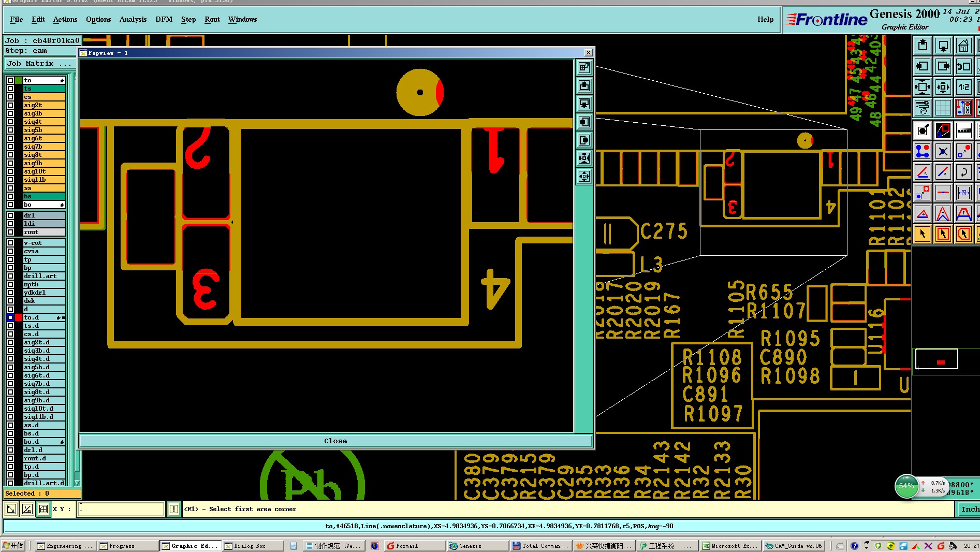Image resolution: width=980 pixels, height=552 pixels.
Task: Click green color swatch beside layer to
Action: pyautogui.click(x=19, y=80)
